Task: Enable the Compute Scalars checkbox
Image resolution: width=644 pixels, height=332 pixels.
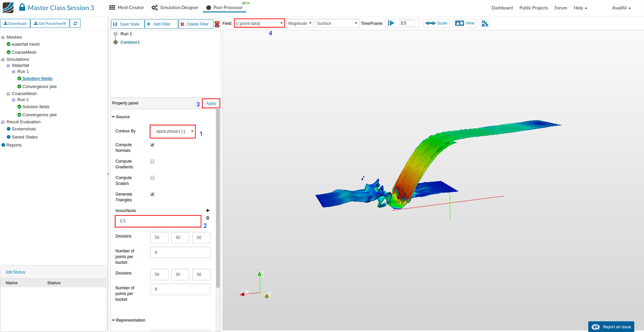Action: point(152,178)
